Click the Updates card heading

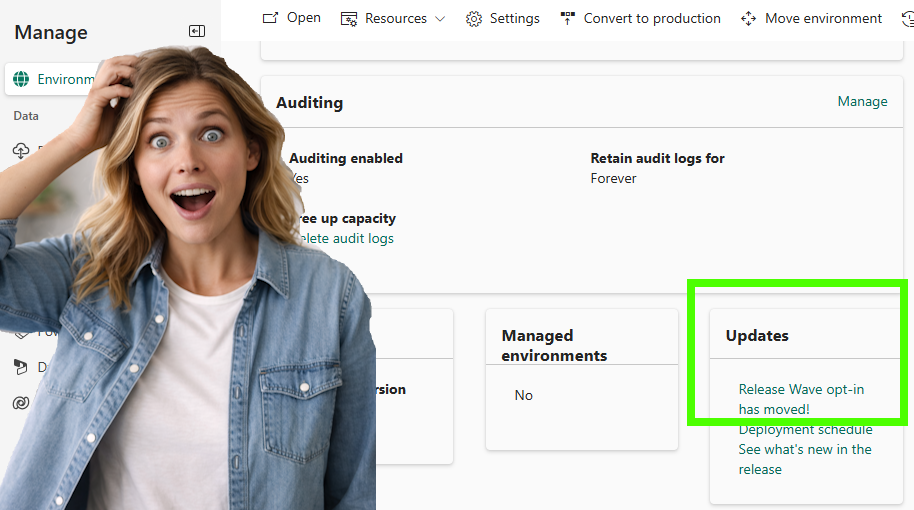757,336
